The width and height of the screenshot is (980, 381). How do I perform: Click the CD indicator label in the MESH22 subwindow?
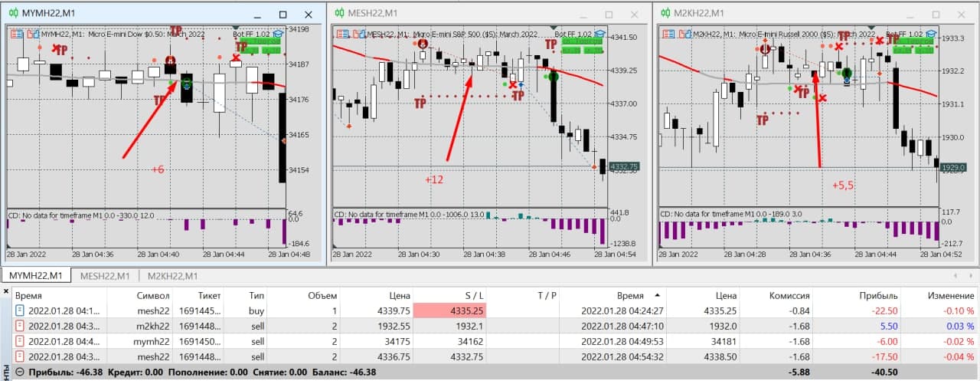tap(408, 214)
